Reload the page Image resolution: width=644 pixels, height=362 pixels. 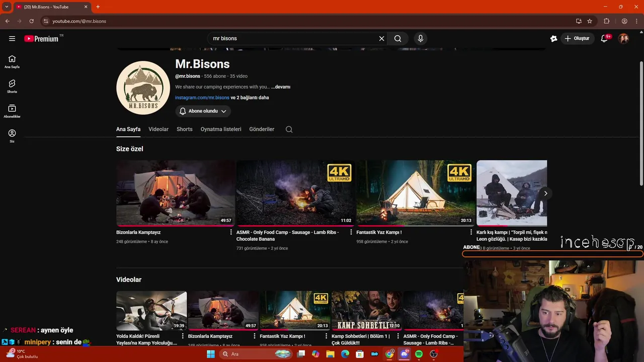tap(31, 21)
